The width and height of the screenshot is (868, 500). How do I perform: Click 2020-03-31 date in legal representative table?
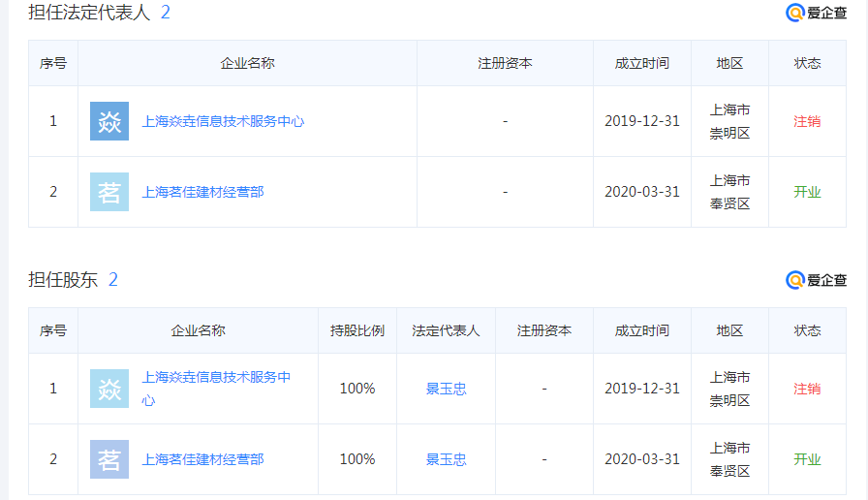642,192
